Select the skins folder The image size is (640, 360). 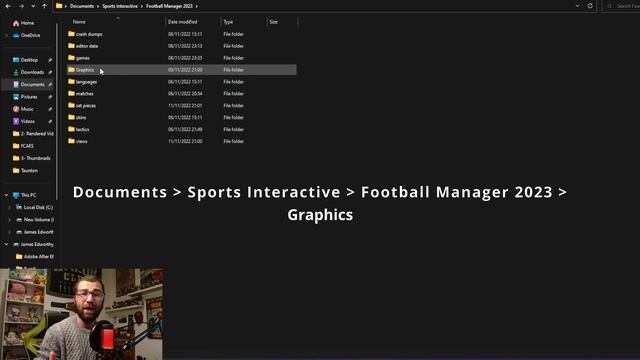pos(182,117)
